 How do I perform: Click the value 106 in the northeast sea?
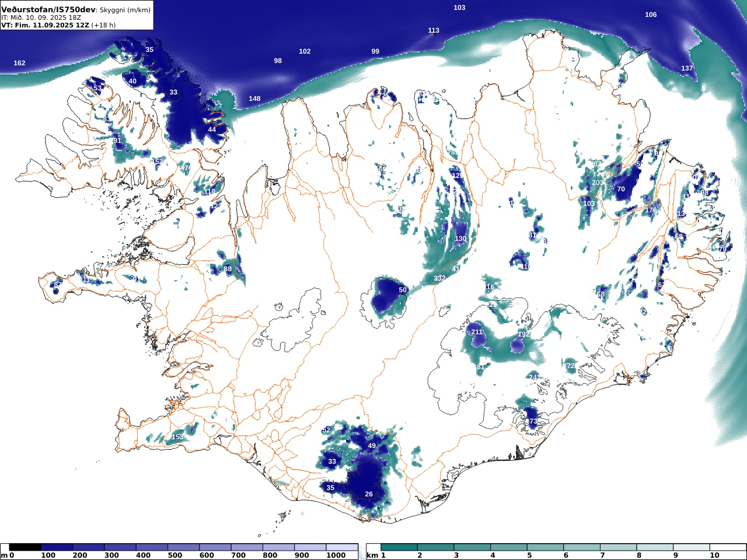651,15
